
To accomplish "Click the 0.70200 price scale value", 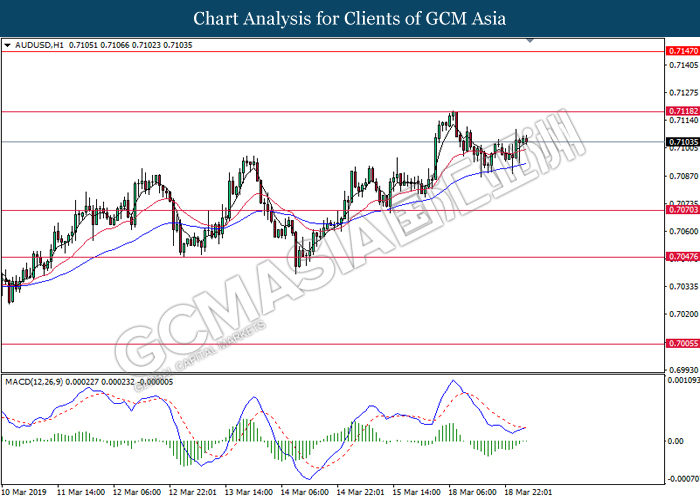I will point(683,314).
